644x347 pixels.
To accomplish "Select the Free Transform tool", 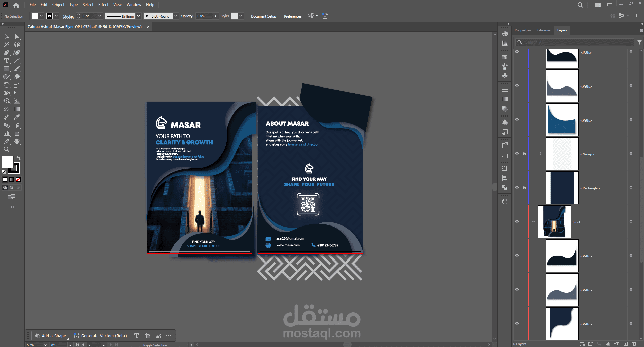I will pyautogui.click(x=17, y=93).
